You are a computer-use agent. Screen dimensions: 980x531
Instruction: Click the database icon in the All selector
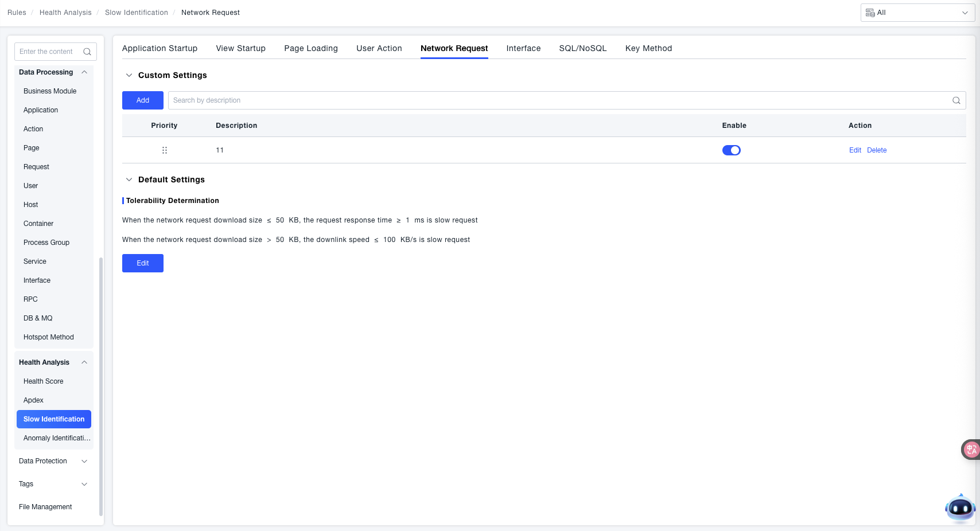(x=870, y=13)
